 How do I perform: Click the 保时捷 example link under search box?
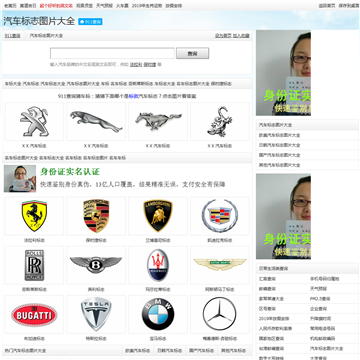tap(150, 64)
